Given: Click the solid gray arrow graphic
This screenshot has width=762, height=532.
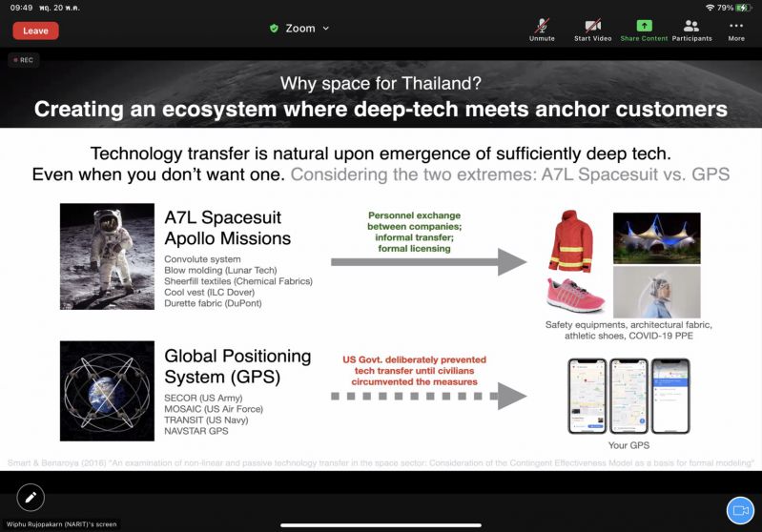Looking at the screenshot, I should 428,262.
